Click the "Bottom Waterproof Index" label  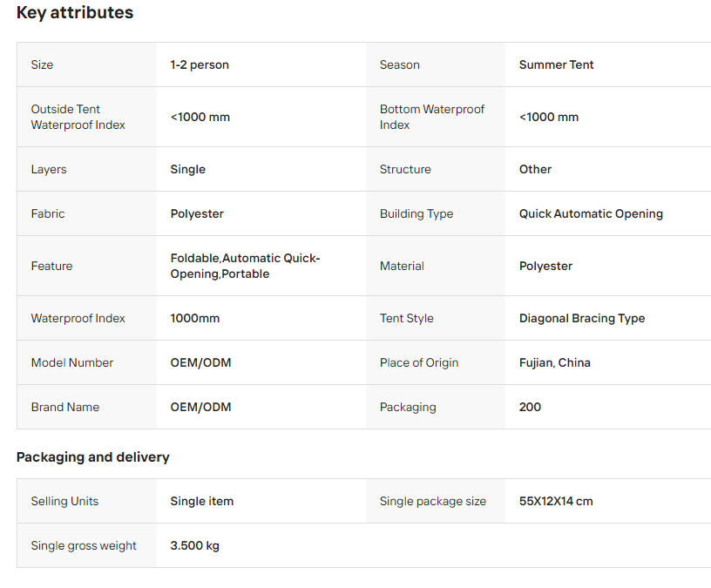[x=431, y=117]
